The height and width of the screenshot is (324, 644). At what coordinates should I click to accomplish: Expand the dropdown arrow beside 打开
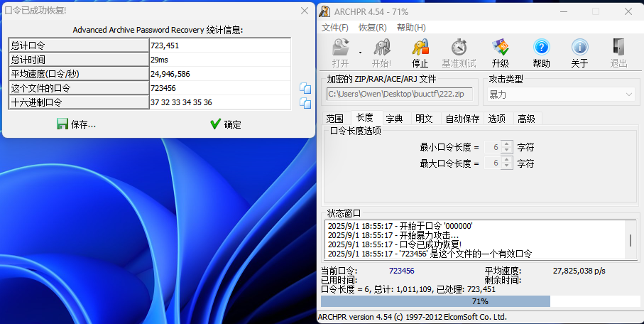(360, 53)
